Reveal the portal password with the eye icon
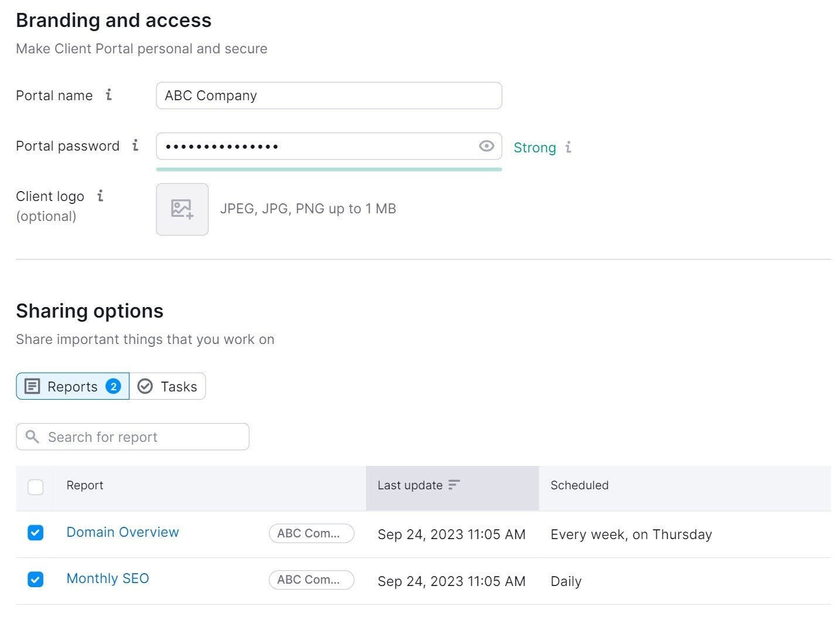The width and height of the screenshot is (840, 620). click(486, 146)
